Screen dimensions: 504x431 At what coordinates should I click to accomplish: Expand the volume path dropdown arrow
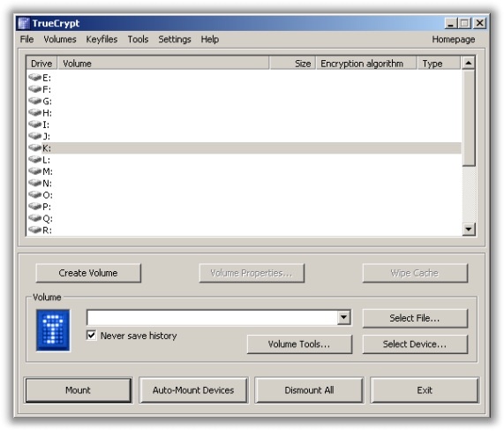pos(343,317)
